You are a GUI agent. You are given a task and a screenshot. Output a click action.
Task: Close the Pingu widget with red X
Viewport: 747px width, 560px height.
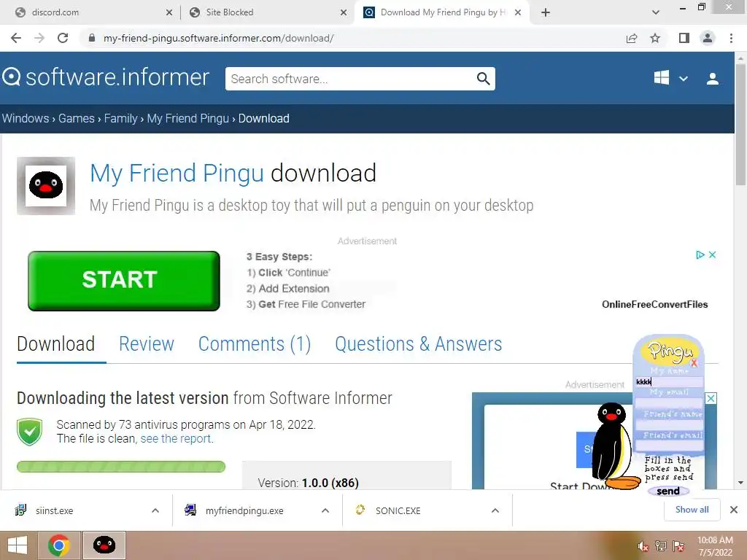click(x=694, y=363)
